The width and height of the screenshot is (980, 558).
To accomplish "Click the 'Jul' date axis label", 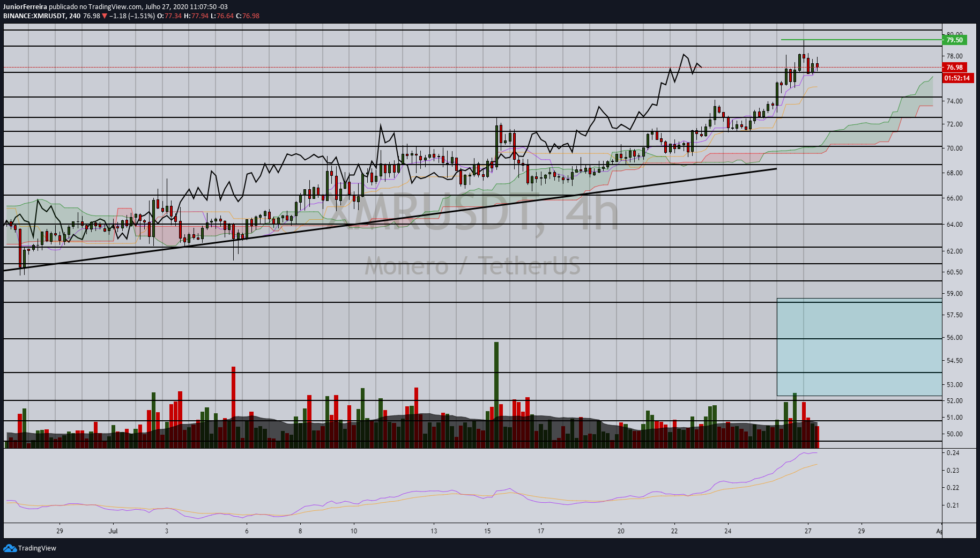I will click(113, 531).
